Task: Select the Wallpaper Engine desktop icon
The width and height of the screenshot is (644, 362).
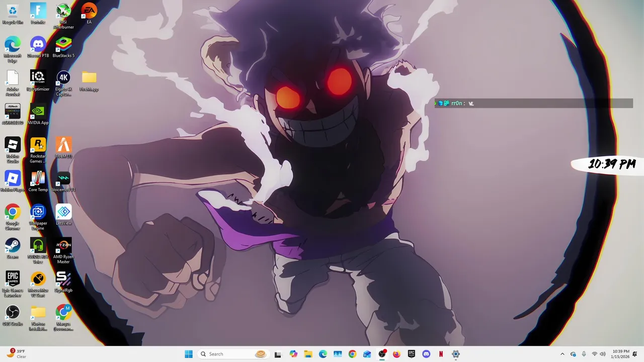Action: (x=38, y=217)
